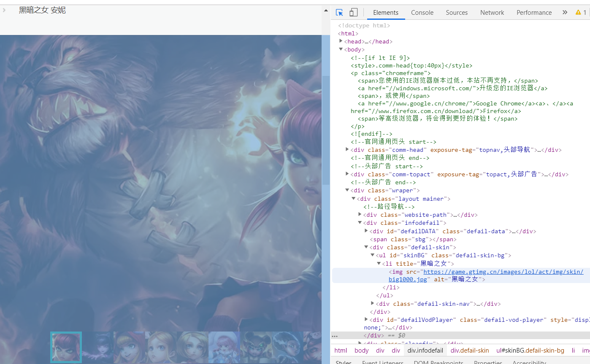
Task: Select the 头部广告 end comment
Action: [x=383, y=182]
